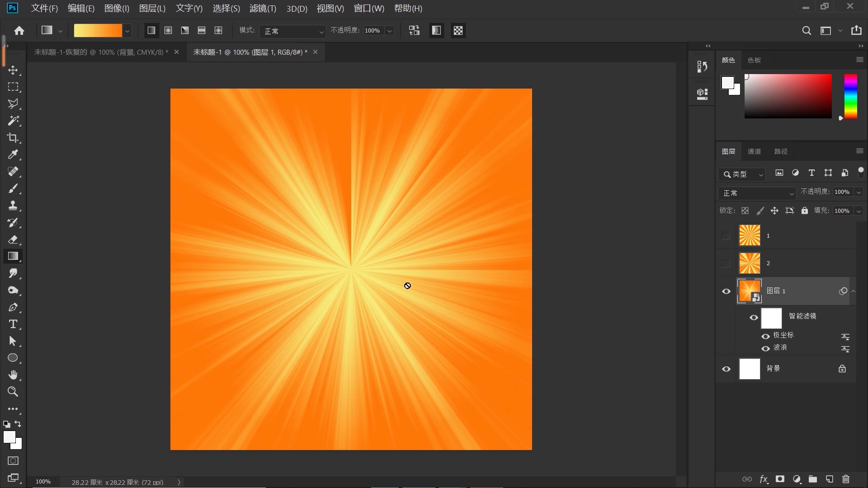The height and width of the screenshot is (488, 868).
Task: Select the Eyedropper tool
Action: pos(13,155)
